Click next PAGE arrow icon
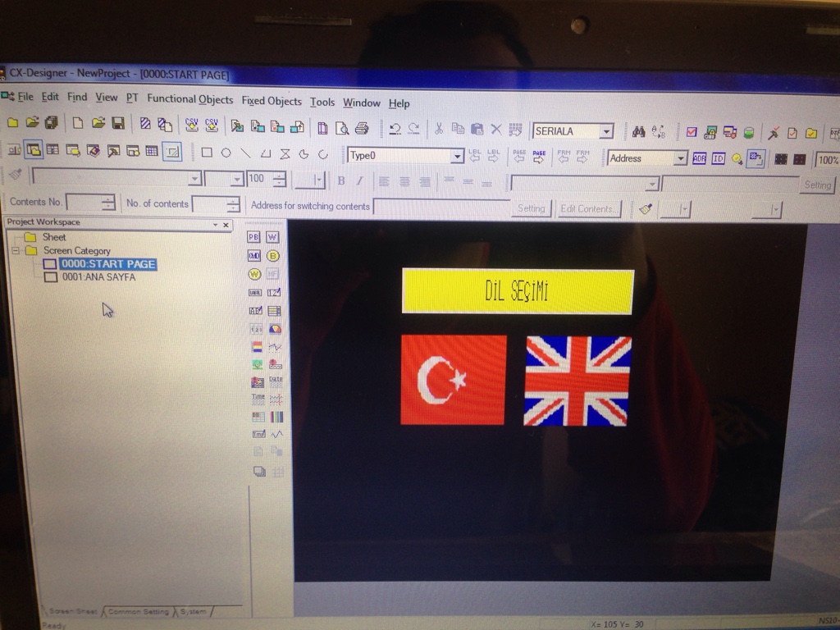Image resolution: width=840 pixels, height=630 pixels. click(x=539, y=157)
